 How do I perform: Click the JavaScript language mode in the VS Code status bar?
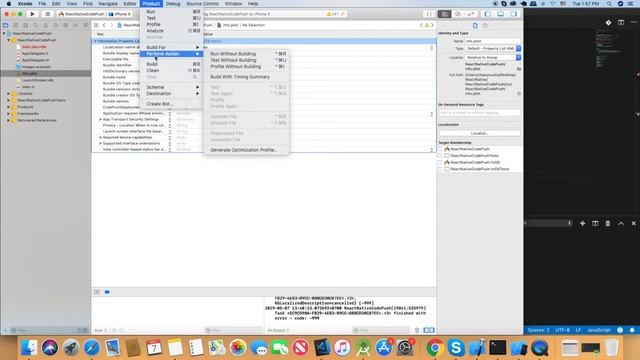[x=598, y=330]
